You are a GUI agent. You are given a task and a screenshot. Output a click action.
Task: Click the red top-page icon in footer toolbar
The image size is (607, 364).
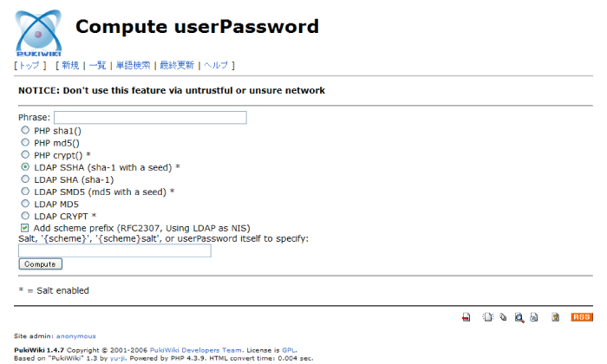pos(467,317)
